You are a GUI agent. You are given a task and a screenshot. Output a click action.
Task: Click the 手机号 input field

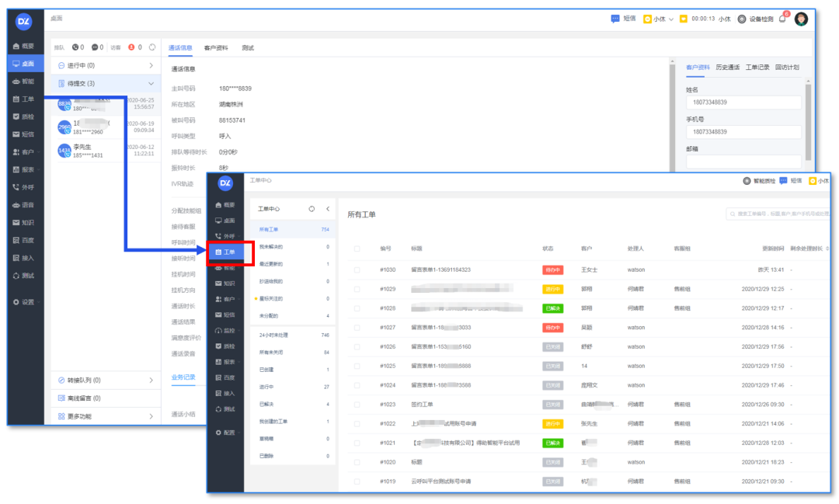click(743, 132)
